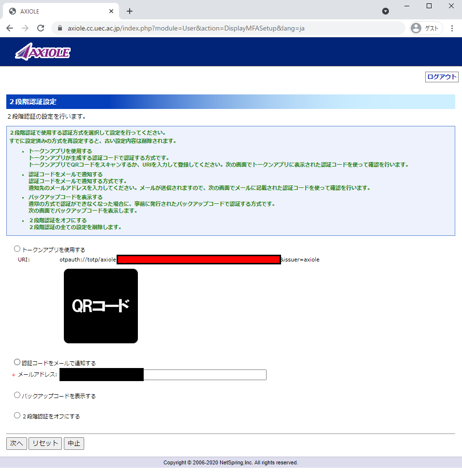The width and height of the screenshot is (462, 476).
Task: Click the 次へ button
Action: point(16,444)
